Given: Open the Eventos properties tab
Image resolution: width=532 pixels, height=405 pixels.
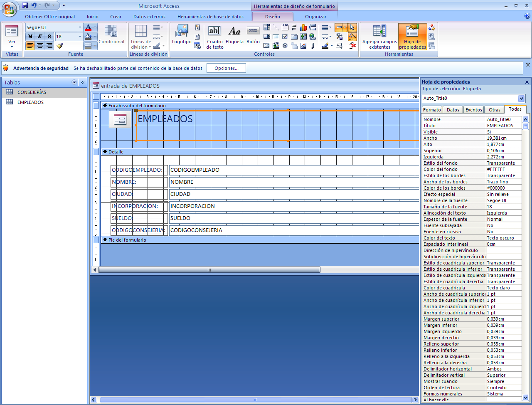Looking at the screenshot, I should tap(473, 109).
